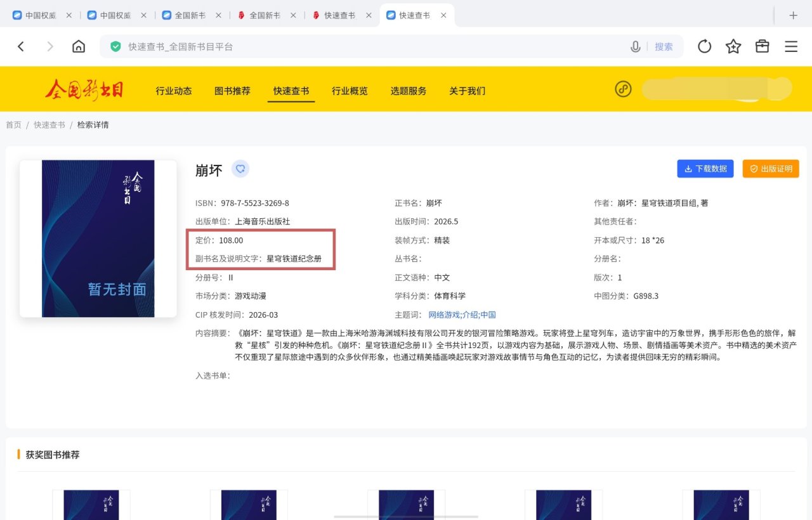
Task: Open the 暂无封面 book cover image
Action: pos(98,238)
